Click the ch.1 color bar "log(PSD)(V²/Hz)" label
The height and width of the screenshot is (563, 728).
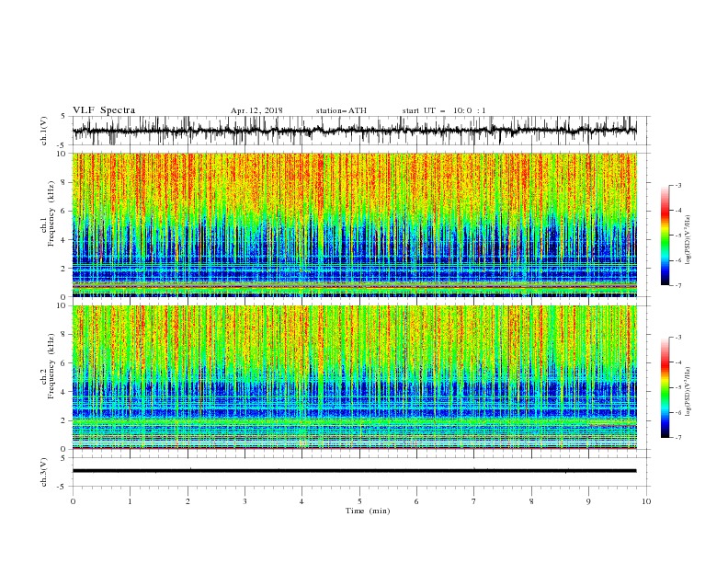coord(688,240)
